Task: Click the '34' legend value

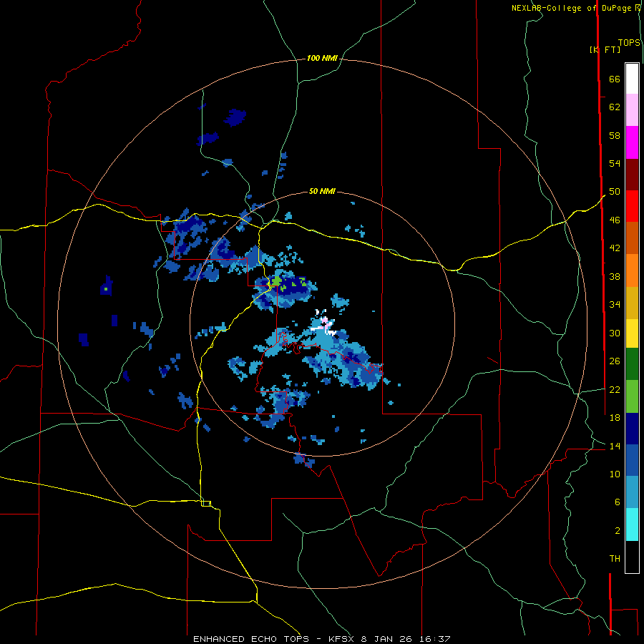Action: [x=615, y=305]
